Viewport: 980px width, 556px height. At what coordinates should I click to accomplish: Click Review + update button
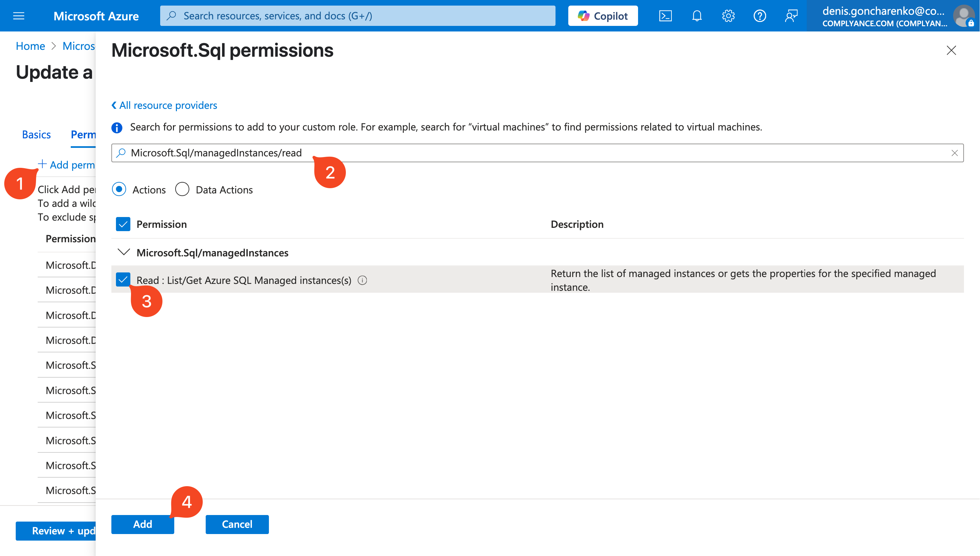pyautogui.click(x=56, y=531)
